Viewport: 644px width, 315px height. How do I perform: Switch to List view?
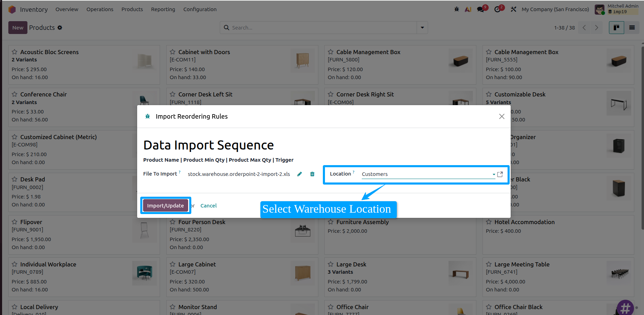(632, 27)
